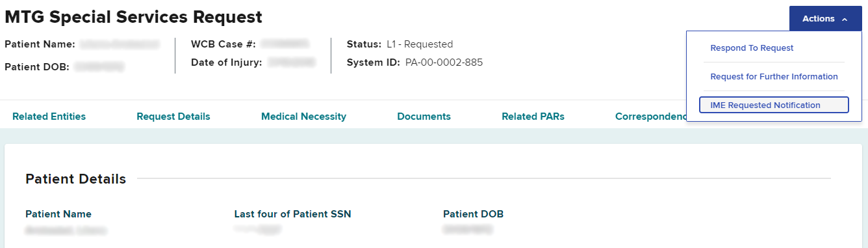Screen dimensions: 868x248
Task: Click the Patient DOB label in Patient Details
Action: coord(473,214)
